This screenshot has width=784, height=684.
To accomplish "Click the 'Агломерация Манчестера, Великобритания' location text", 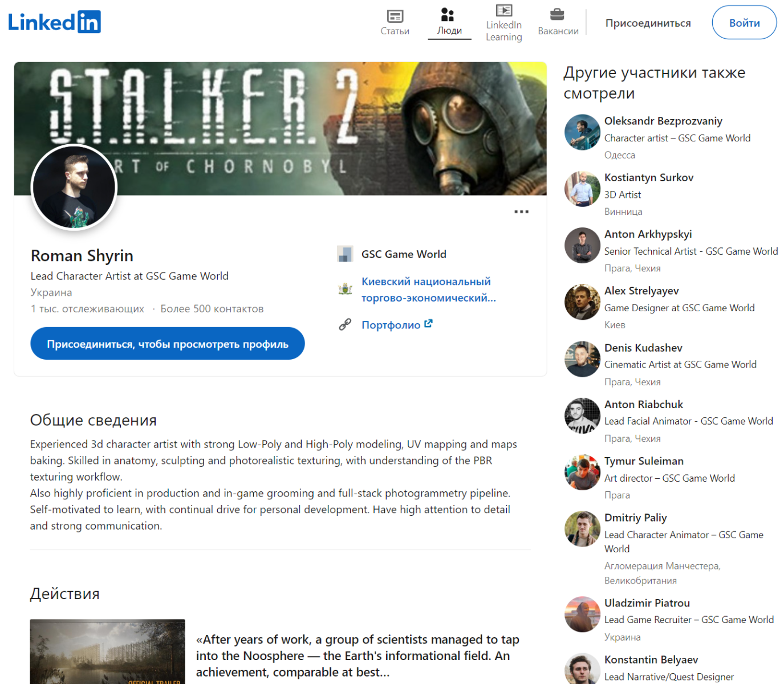I will click(663, 573).
